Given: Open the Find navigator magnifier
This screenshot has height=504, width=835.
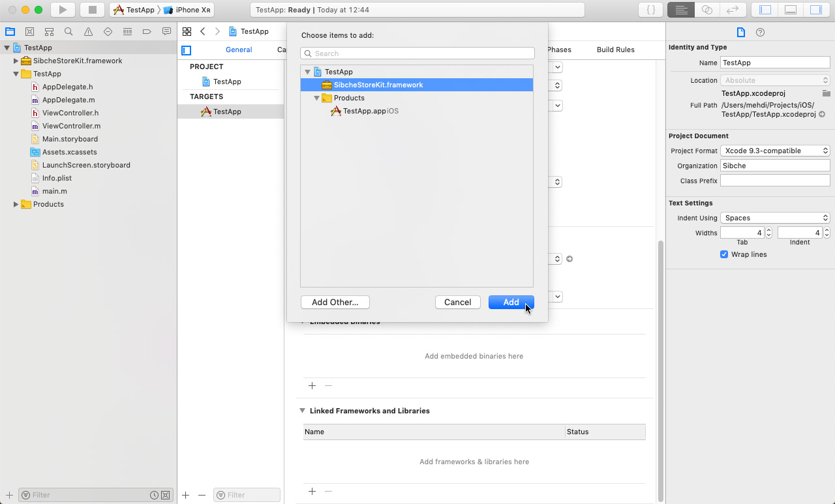Looking at the screenshot, I should pos(68,31).
